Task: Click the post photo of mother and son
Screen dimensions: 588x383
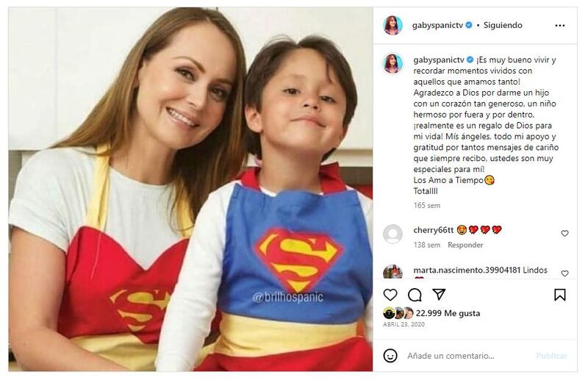Action: 190,190
